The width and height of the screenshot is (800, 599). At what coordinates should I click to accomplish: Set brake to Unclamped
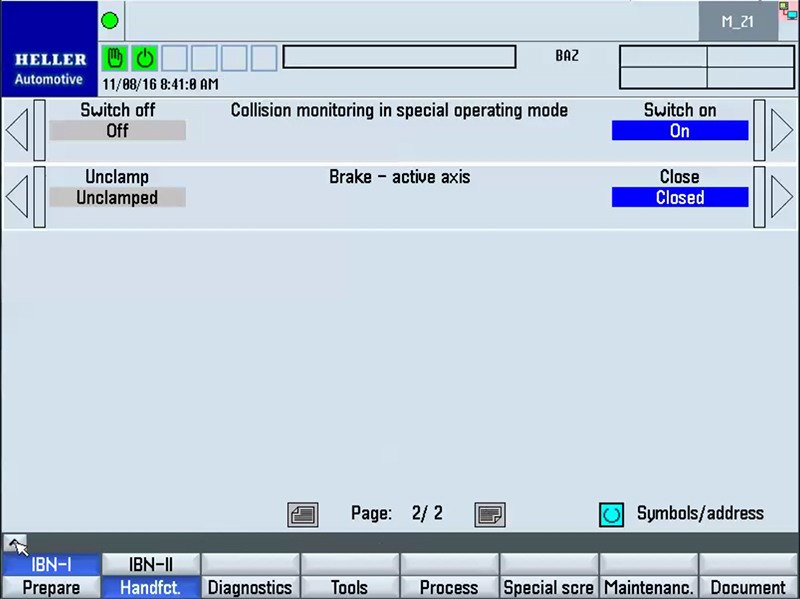coord(118,198)
